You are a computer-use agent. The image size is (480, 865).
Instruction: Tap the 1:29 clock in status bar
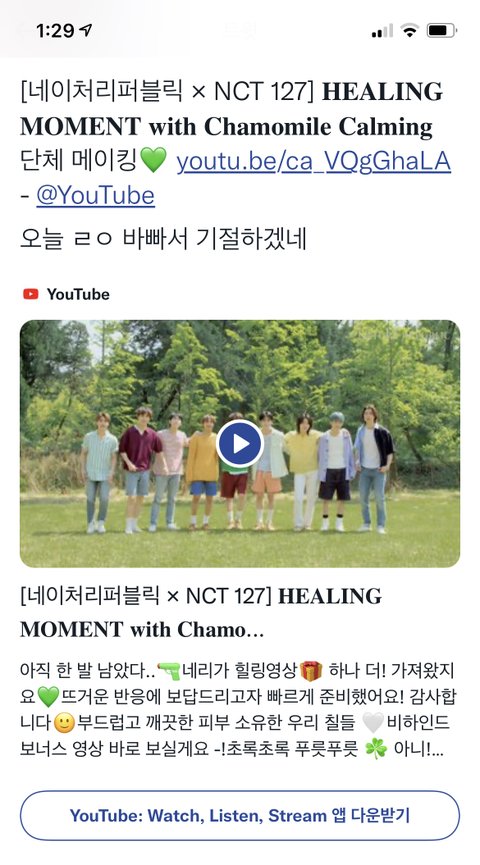57,30
